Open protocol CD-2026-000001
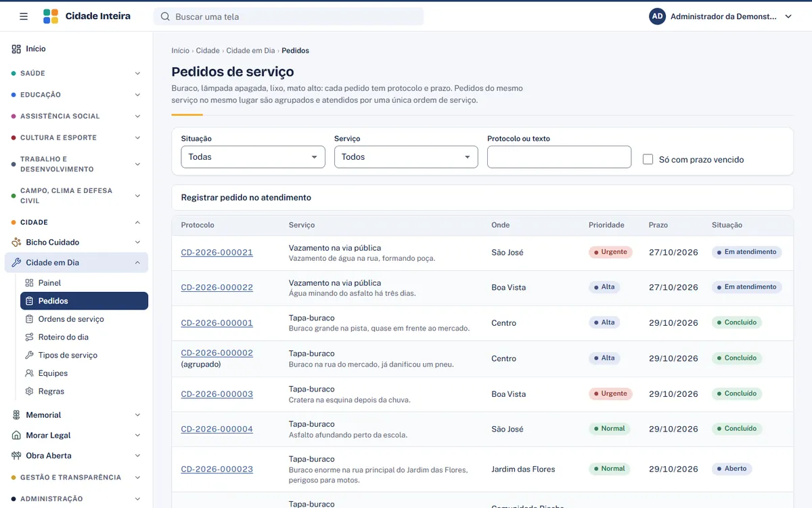The image size is (812, 508). 217,323
